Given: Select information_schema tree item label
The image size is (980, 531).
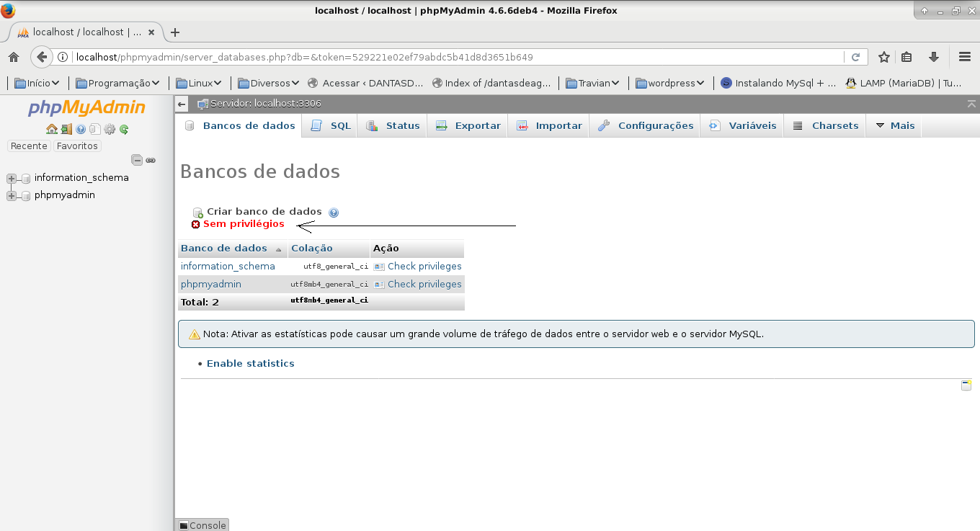Looking at the screenshot, I should point(81,178).
